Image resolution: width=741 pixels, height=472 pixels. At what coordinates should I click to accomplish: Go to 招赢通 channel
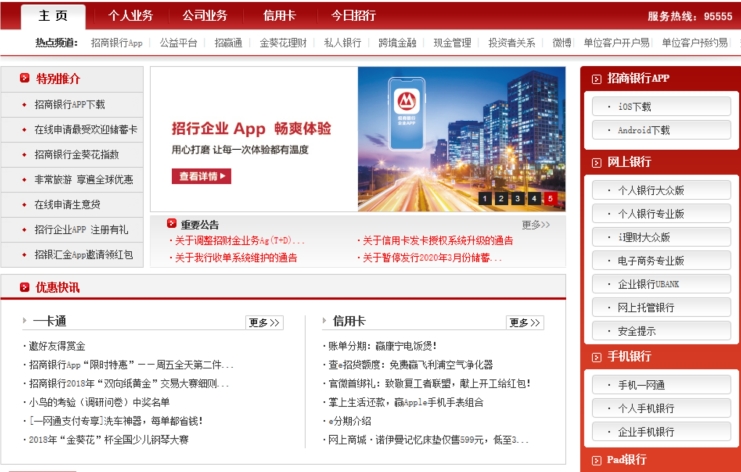pos(228,43)
